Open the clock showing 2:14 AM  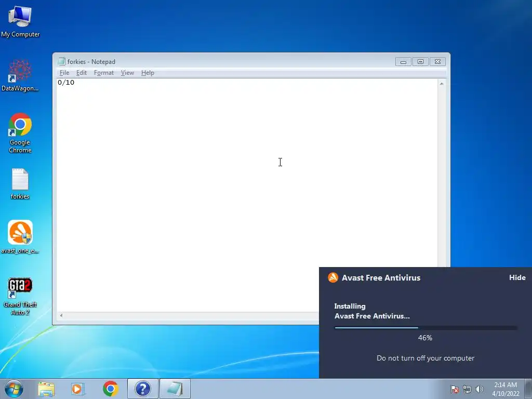point(506,389)
